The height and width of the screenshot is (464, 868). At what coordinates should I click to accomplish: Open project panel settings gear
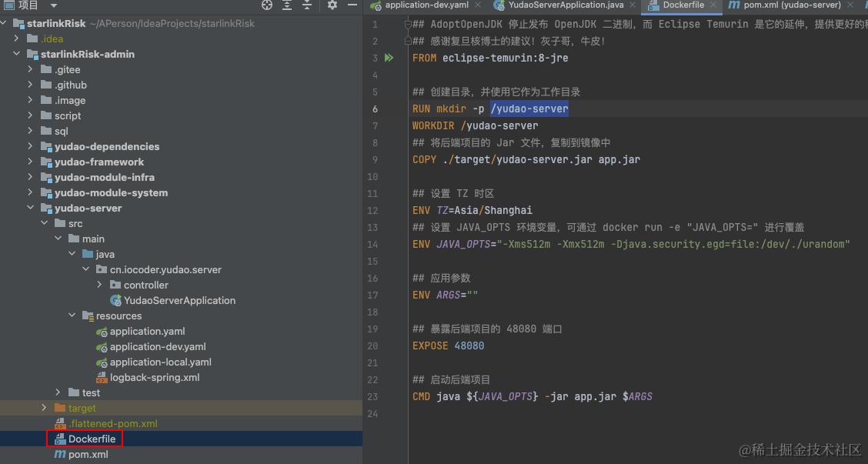pos(332,5)
